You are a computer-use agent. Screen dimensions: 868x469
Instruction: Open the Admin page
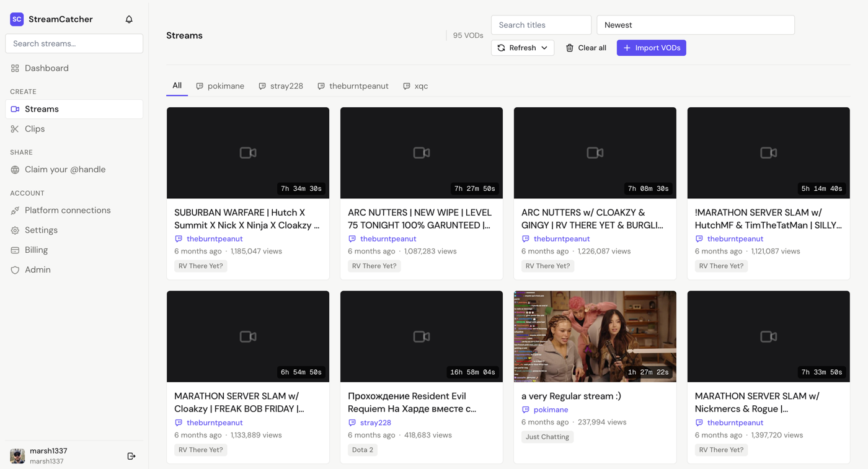74,270
